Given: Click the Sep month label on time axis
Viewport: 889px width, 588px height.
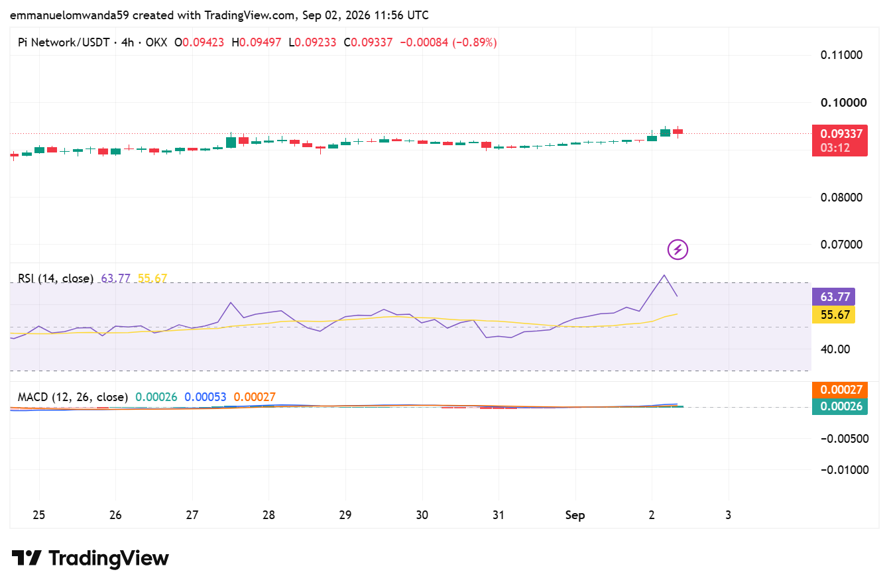Looking at the screenshot, I should (x=575, y=515).
